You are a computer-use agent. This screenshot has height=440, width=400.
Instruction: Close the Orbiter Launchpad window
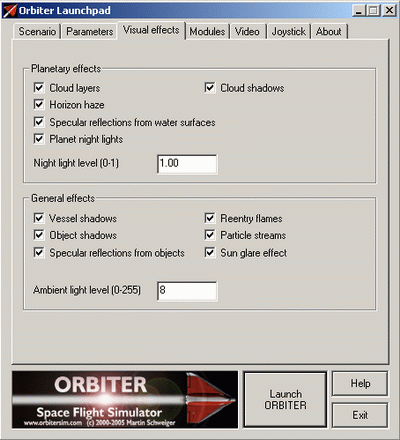coord(389,10)
